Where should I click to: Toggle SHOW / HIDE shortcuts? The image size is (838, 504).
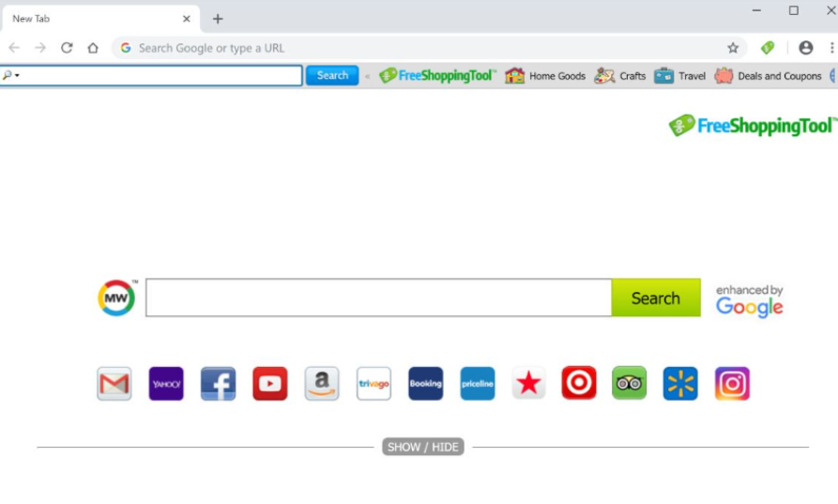(x=422, y=447)
